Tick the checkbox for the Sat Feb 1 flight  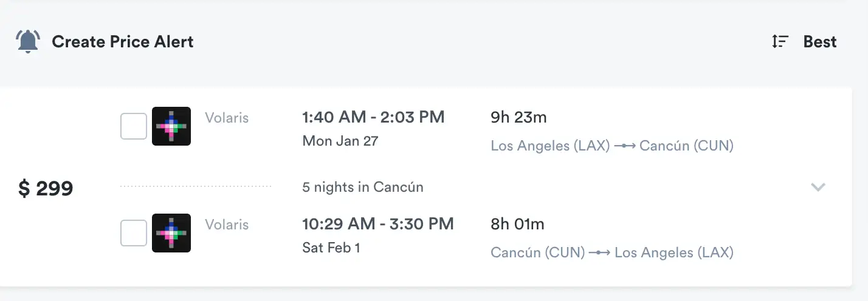point(134,233)
